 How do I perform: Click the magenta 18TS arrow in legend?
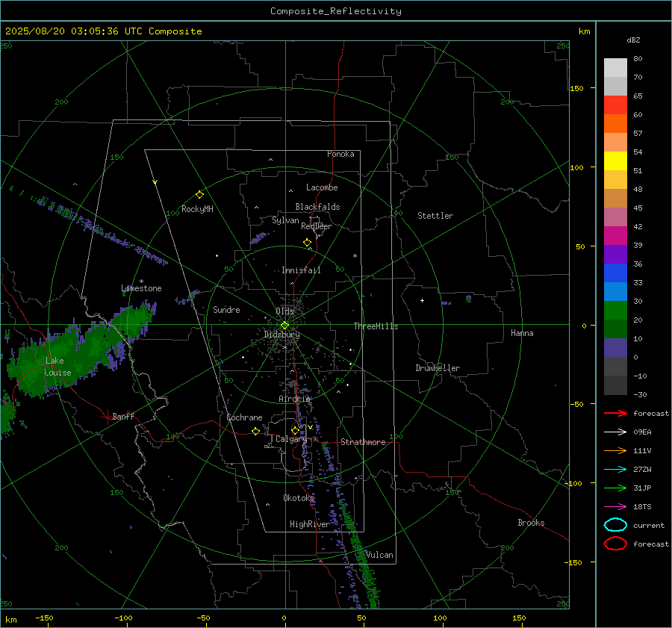pos(615,507)
